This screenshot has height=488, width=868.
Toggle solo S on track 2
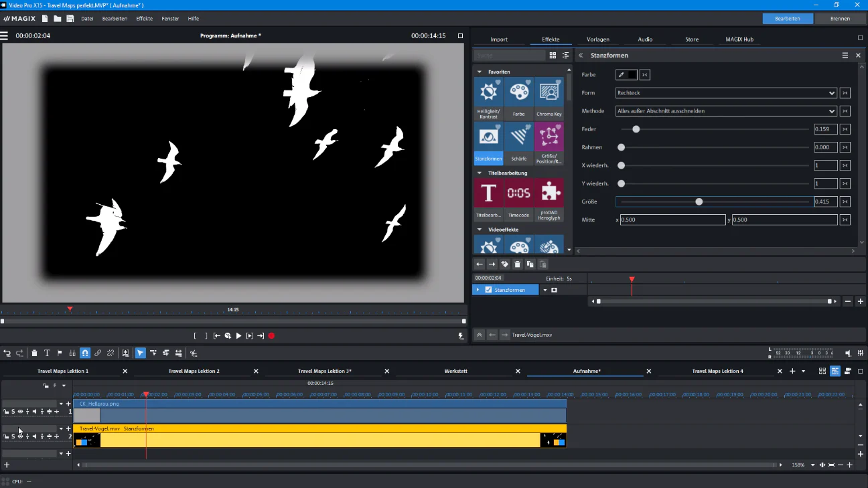(x=13, y=436)
